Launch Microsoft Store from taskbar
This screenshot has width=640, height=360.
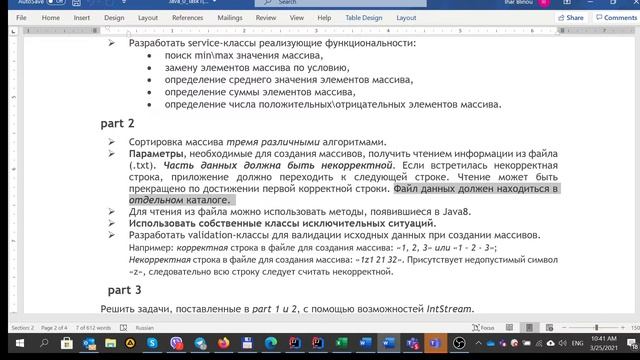click(x=67, y=343)
